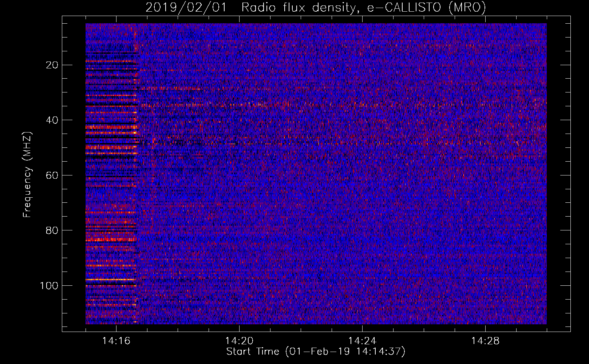Screen dimensions: 589x364
Task: Click the 40 frequency tick label
Action: click(52, 120)
